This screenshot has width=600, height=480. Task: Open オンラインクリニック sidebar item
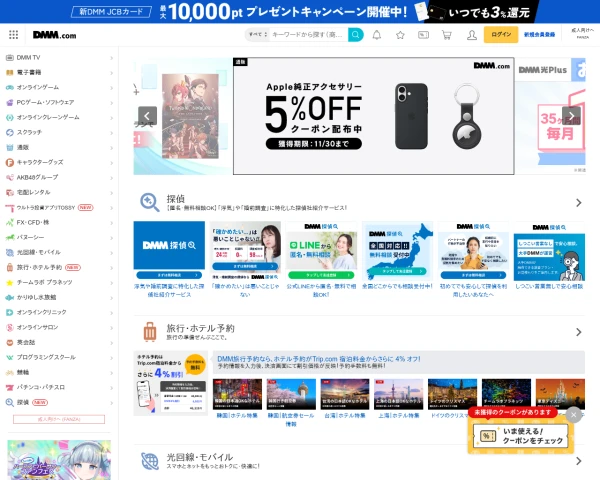pos(59,312)
